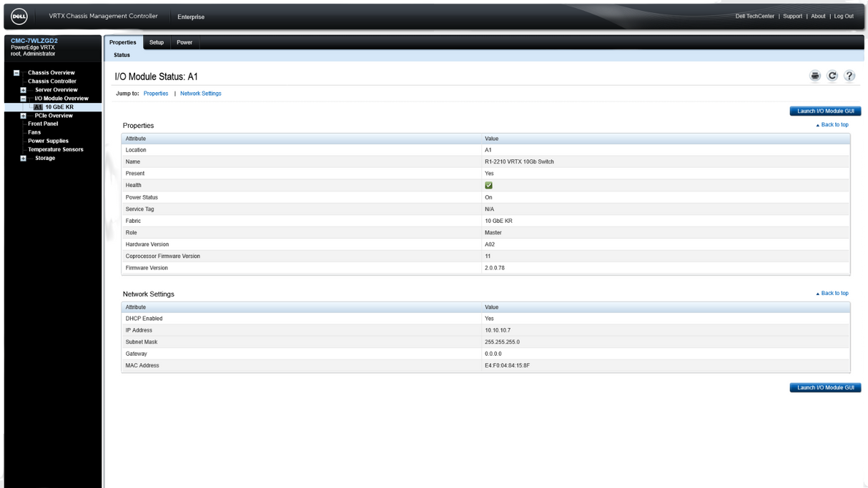Click the R1-2210 VRTX 10Gb Switch name value
868x488 pixels.
519,162
